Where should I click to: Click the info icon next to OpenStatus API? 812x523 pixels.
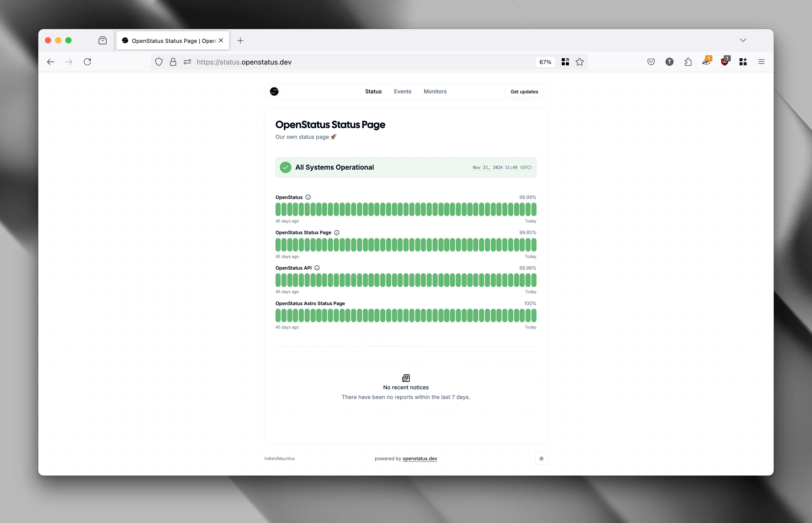point(317,268)
